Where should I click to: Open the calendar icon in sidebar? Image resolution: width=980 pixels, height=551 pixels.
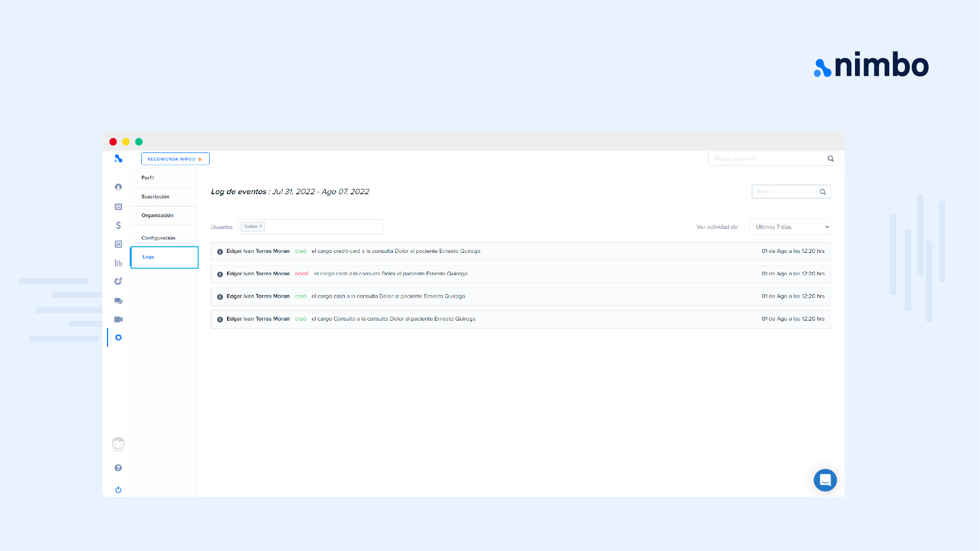coord(118,206)
